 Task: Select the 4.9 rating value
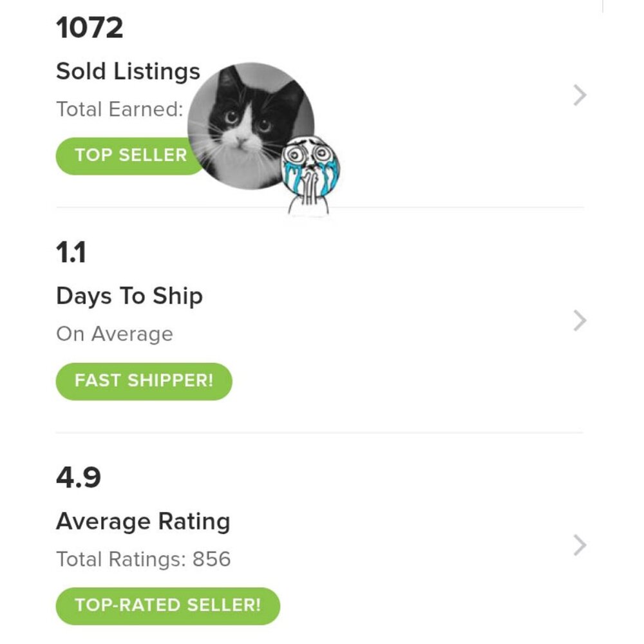click(x=79, y=478)
